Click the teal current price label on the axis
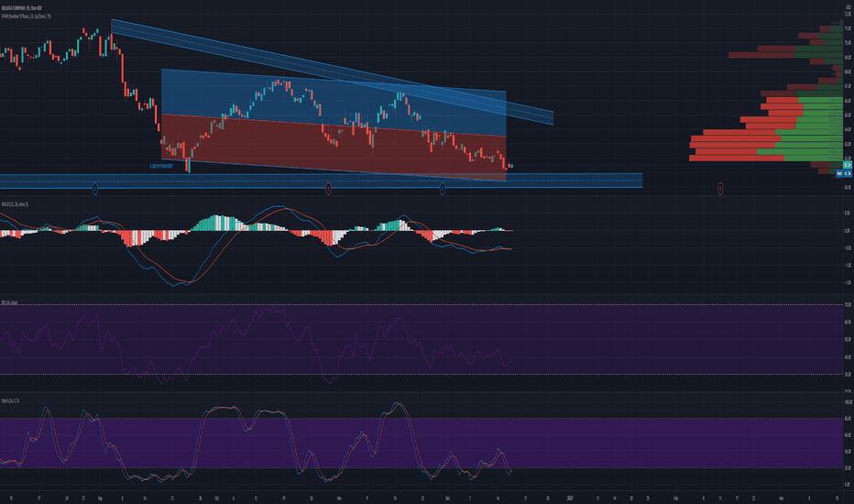Viewport: 854px width, 504px height. click(848, 165)
